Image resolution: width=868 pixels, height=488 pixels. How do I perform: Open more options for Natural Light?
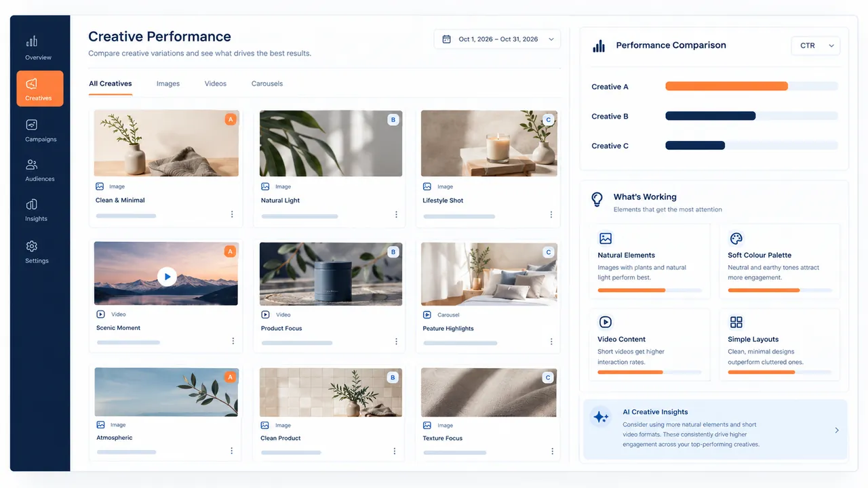[397, 214]
